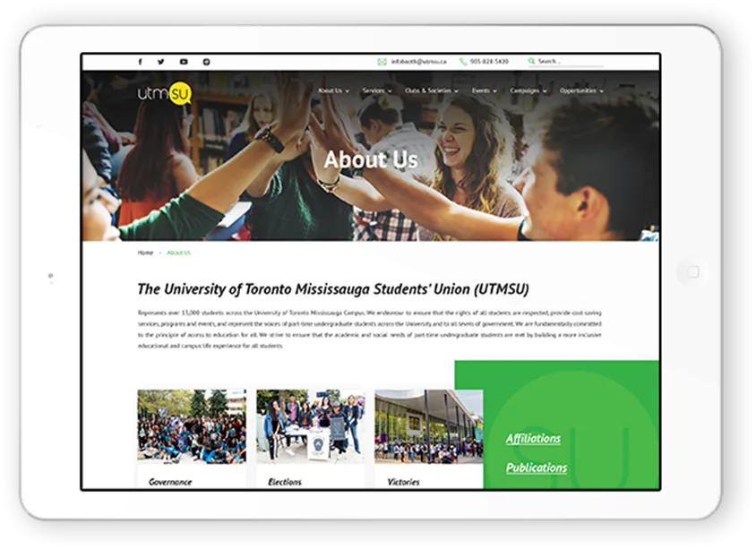This screenshot has width=756, height=549.
Task: Open the Campaigns menu
Action: 525,90
